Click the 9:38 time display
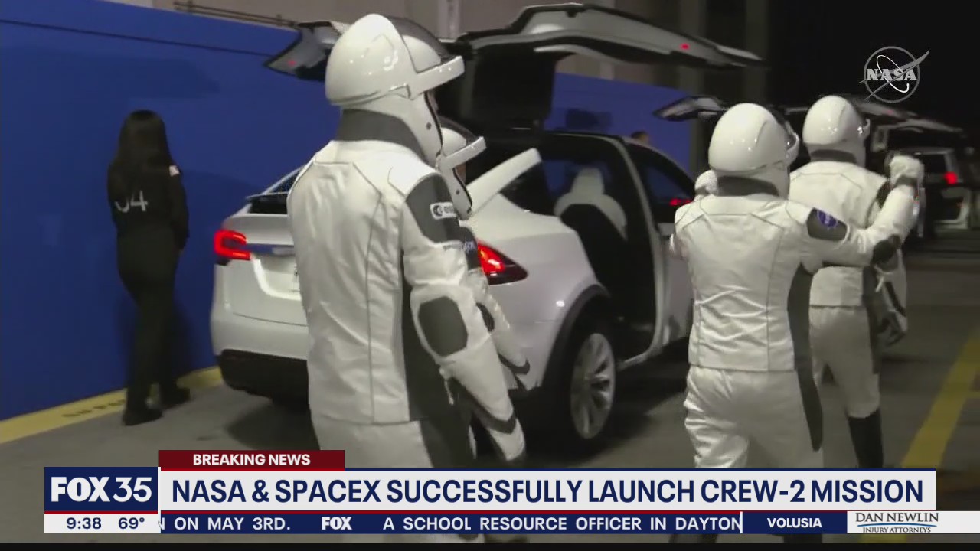The height and width of the screenshot is (551, 980). pos(83,523)
